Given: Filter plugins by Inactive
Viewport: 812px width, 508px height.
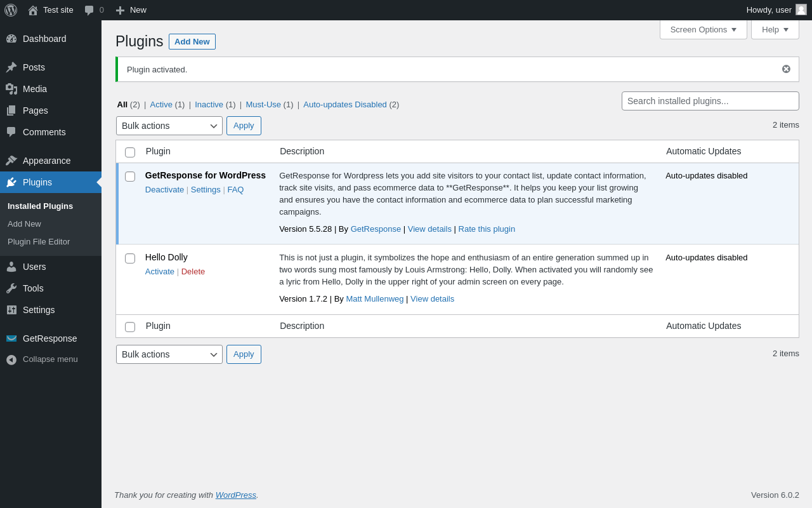Looking at the screenshot, I should click(209, 105).
